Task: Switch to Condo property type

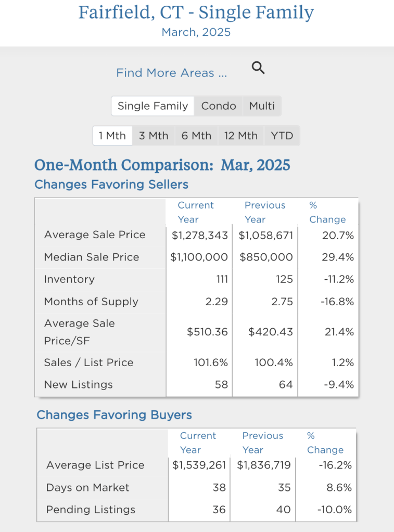Action: pos(219,106)
